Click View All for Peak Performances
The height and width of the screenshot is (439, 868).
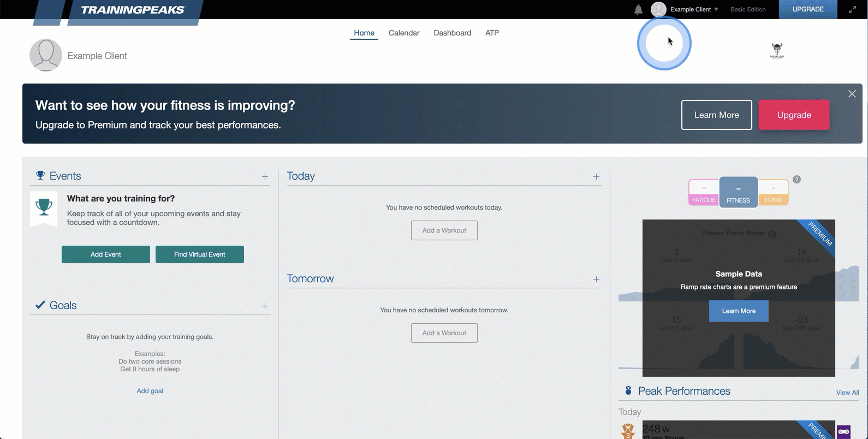(x=847, y=393)
